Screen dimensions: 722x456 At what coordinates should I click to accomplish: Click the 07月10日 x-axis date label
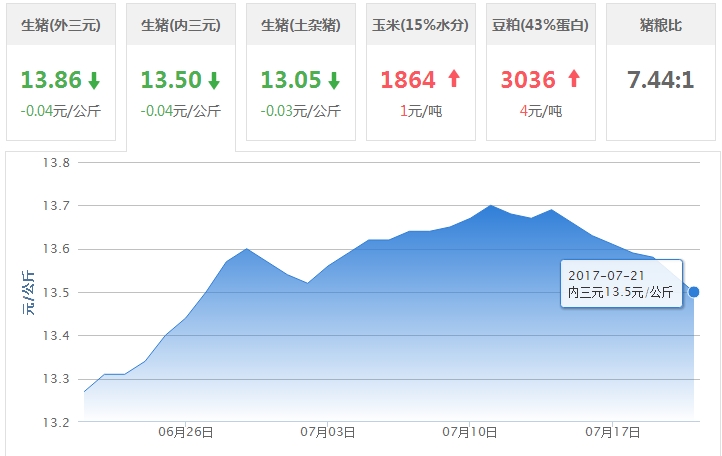point(470,432)
